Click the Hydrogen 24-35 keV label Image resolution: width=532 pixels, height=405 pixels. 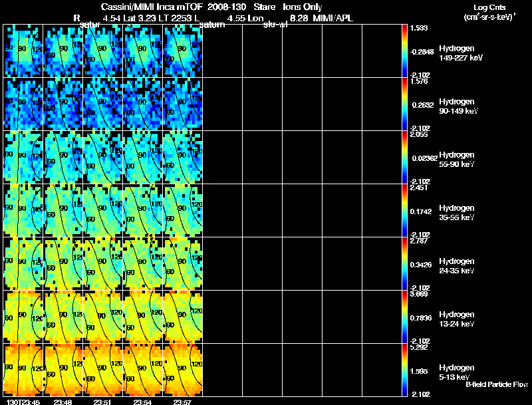point(457,266)
